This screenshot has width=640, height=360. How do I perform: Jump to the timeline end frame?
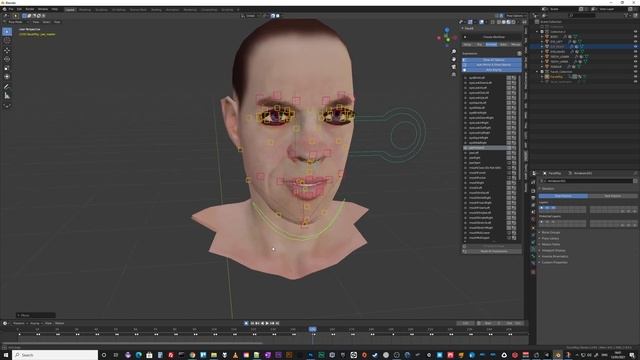point(278,323)
